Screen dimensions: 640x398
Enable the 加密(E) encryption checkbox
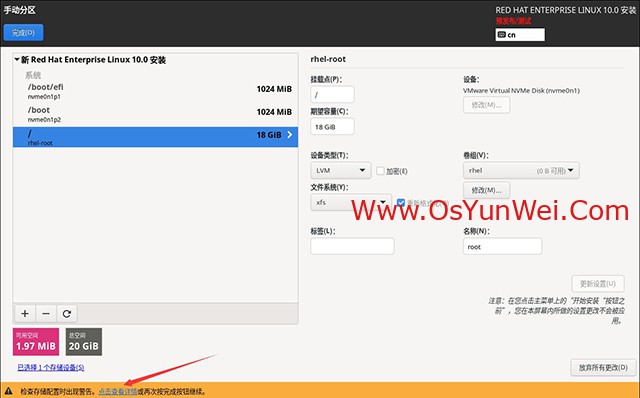coord(380,171)
